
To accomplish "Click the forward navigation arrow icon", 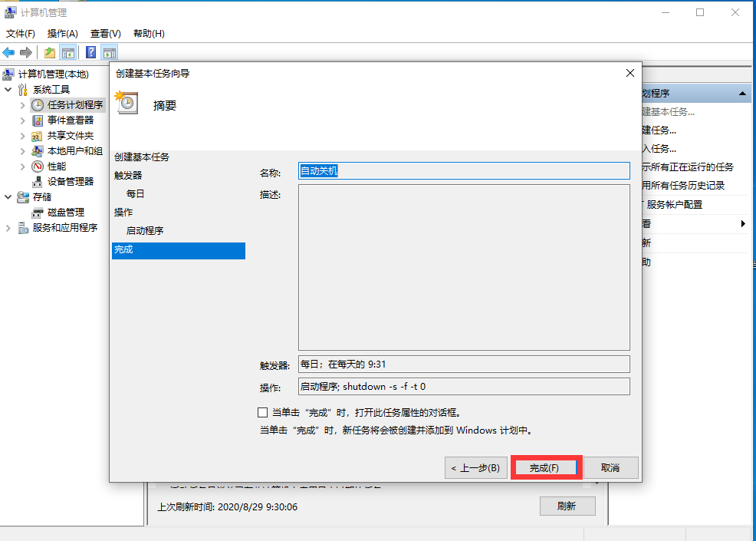I will pyautogui.click(x=25, y=51).
